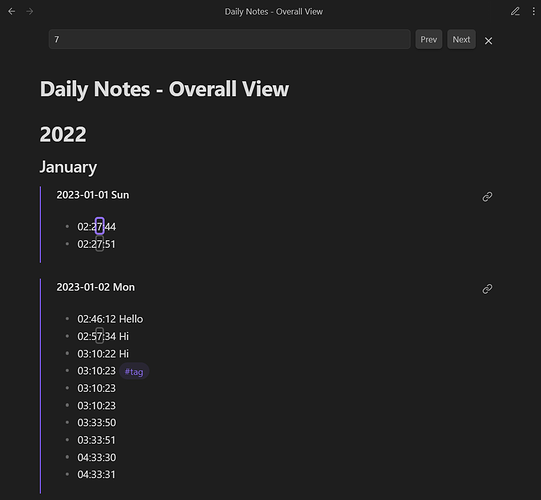Focus the search field containing 7

click(229, 39)
